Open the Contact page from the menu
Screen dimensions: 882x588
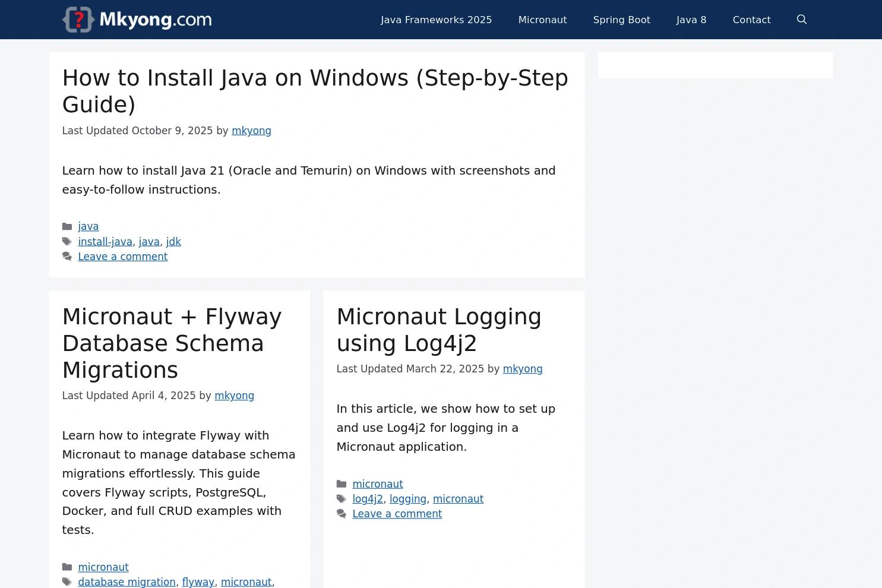point(751,20)
